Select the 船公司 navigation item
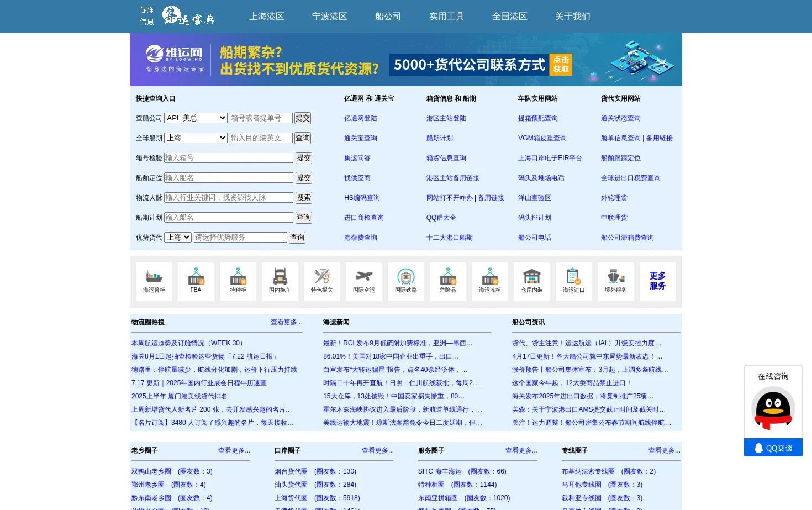This screenshot has height=510, width=812. pos(388,17)
